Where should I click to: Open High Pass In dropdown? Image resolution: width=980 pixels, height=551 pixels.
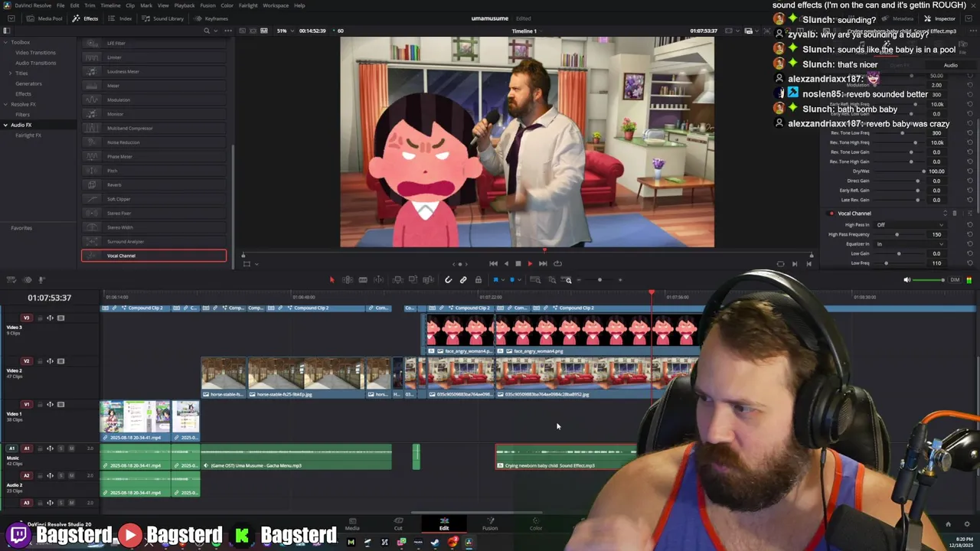pyautogui.click(x=910, y=225)
